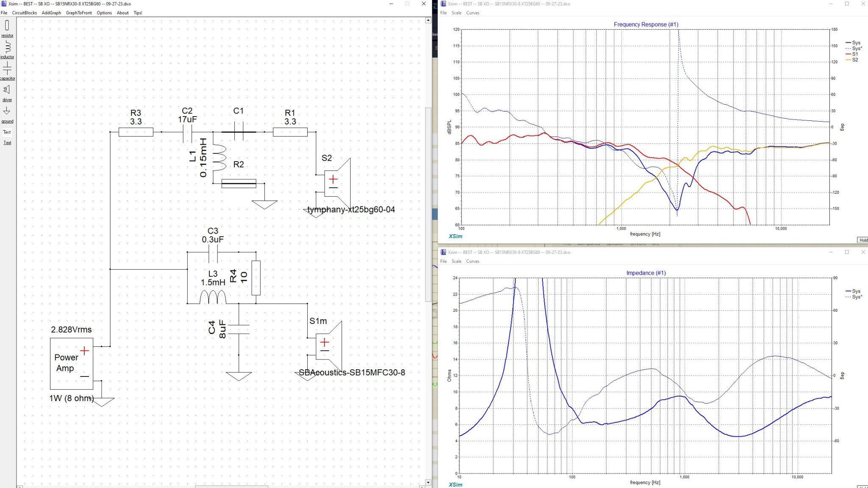
Task: Click the C2 17uF capacitor symbol
Action: [x=187, y=132]
